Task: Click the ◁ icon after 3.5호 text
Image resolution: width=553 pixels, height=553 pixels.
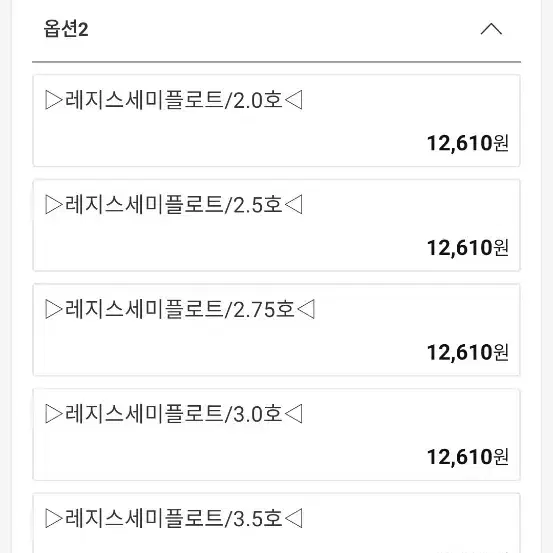Action: tap(293, 518)
